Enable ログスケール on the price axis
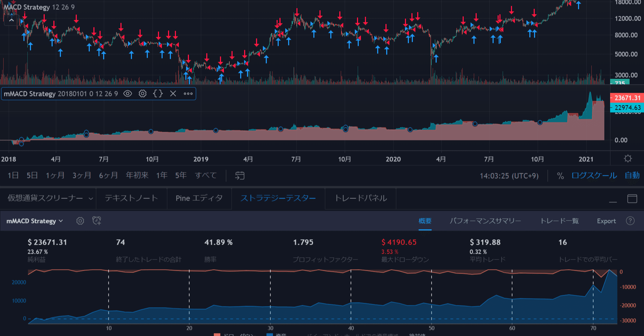Screen dimensions: 644x336 (x=594, y=175)
